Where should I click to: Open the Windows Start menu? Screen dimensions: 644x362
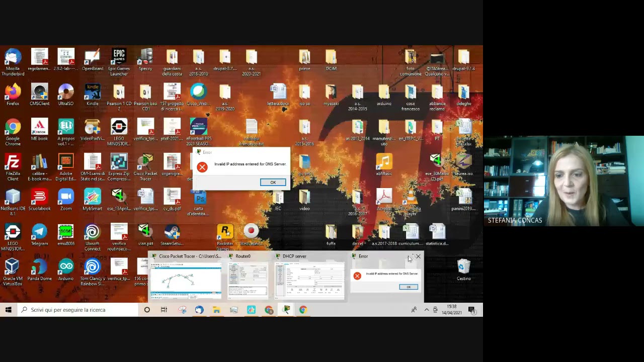click(9, 310)
